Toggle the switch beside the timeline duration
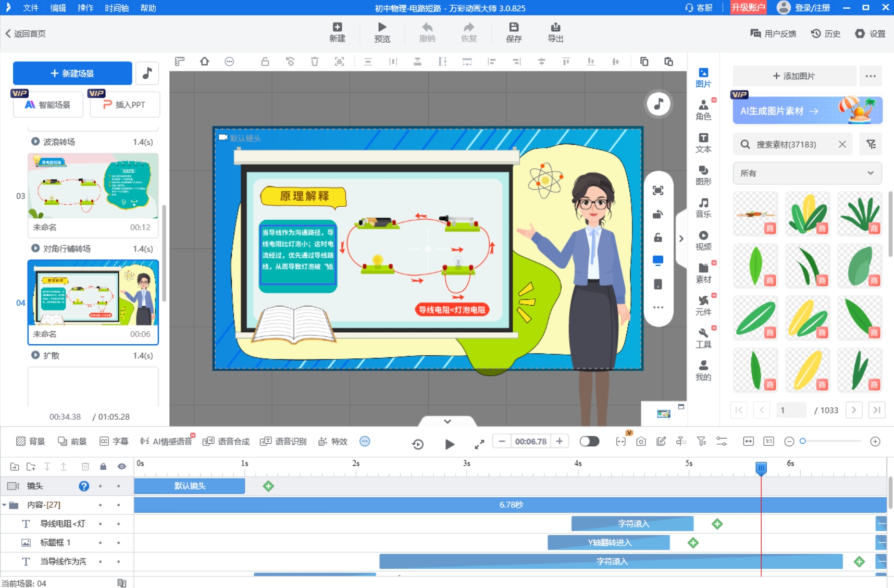Screen dimensions: 894x588 tap(589, 442)
